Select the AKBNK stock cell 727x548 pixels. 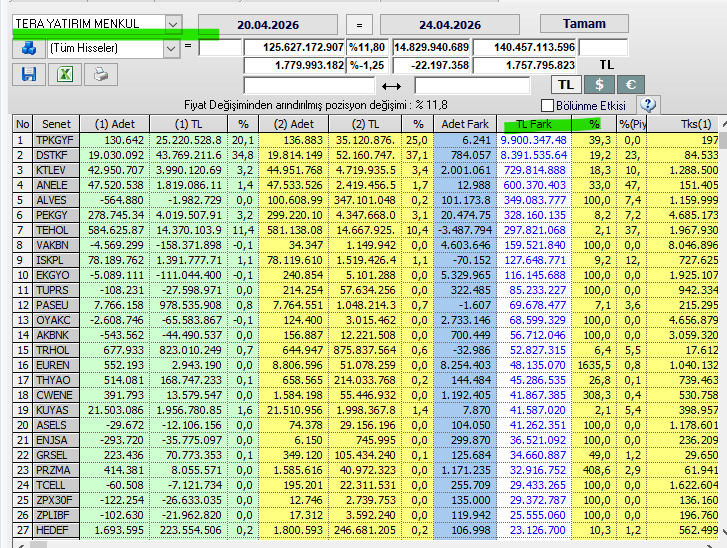56,335
